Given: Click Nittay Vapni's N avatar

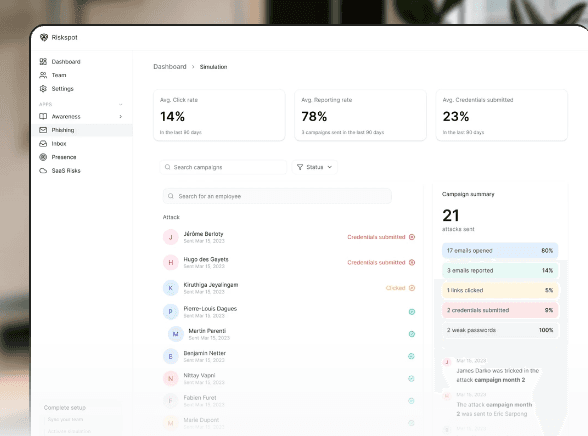Looking at the screenshot, I should coord(171,379).
